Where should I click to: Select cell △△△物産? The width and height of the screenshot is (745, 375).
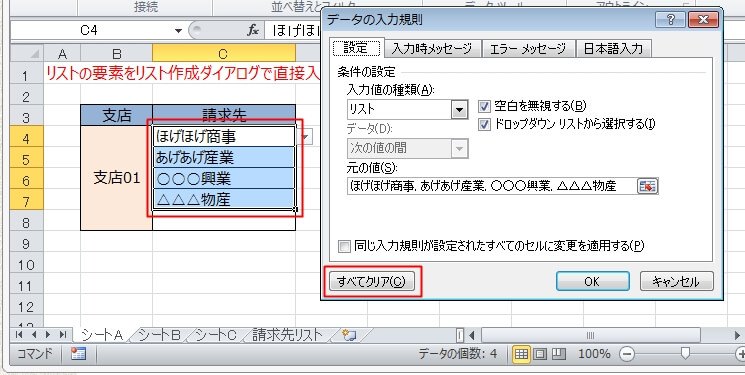pos(224,199)
